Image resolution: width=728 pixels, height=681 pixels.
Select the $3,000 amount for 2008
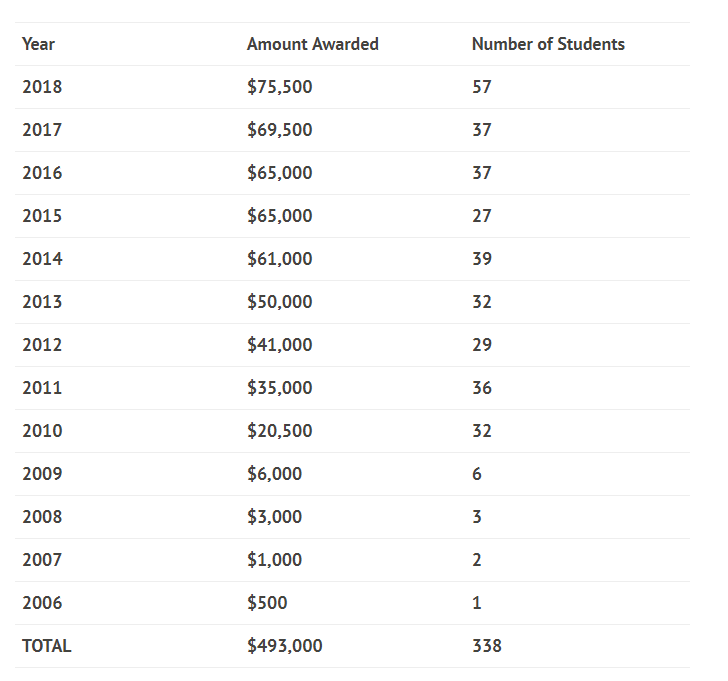[275, 517]
